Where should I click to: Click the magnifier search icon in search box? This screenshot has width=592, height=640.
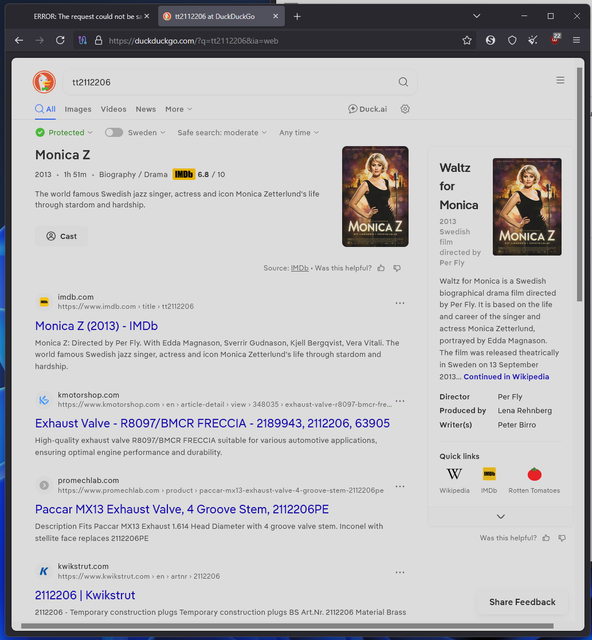(x=403, y=82)
